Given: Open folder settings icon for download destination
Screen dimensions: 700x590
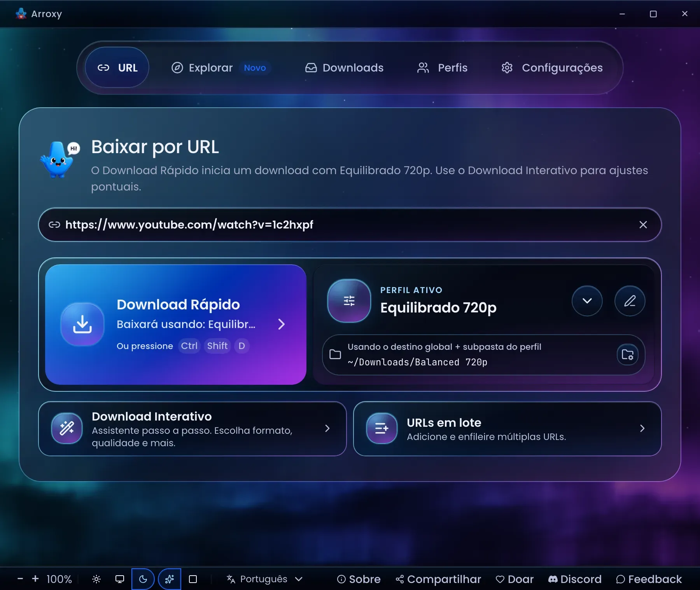Looking at the screenshot, I should (628, 354).
